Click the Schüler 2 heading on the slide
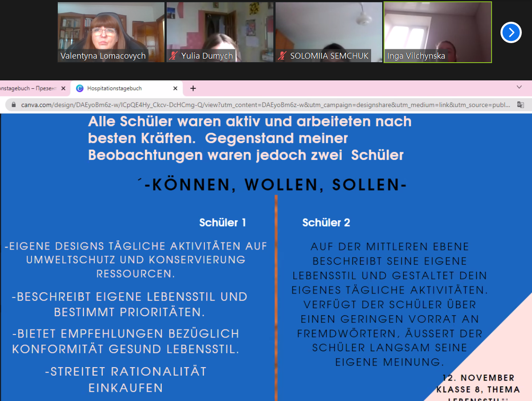 tap(326, 222)
